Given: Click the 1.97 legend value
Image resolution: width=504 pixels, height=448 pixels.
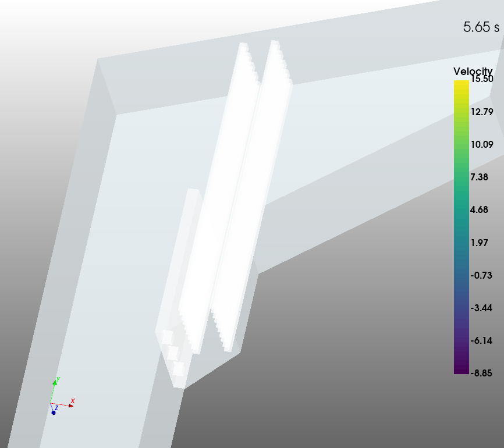Looking at the screenshot, I should [479, 243].
